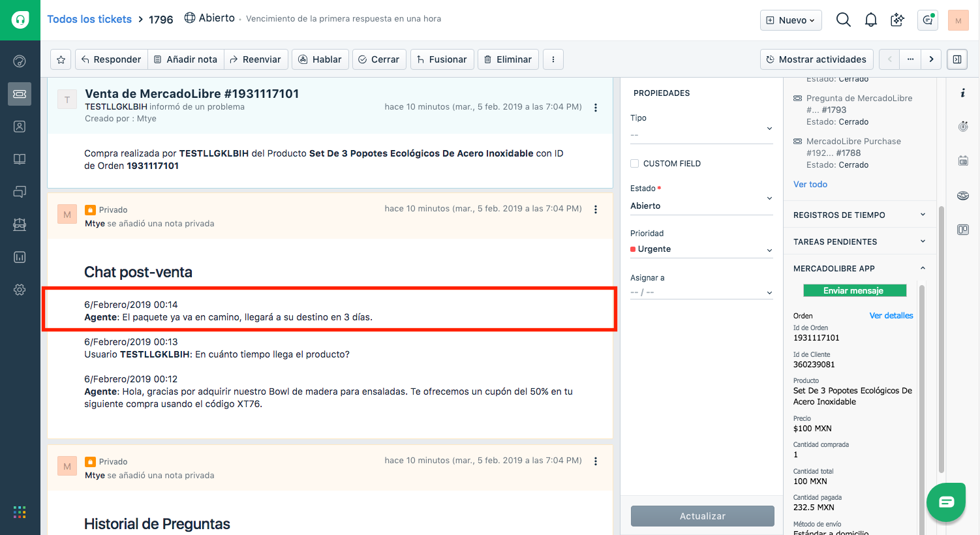Click the sparkle assistant icon in header

coord(898,20)
